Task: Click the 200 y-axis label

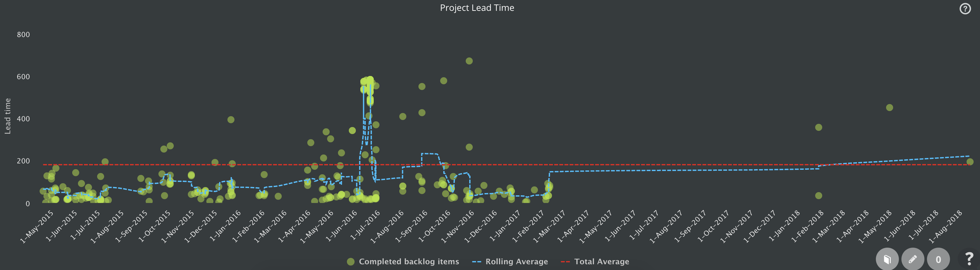Action: coord(23,161)
